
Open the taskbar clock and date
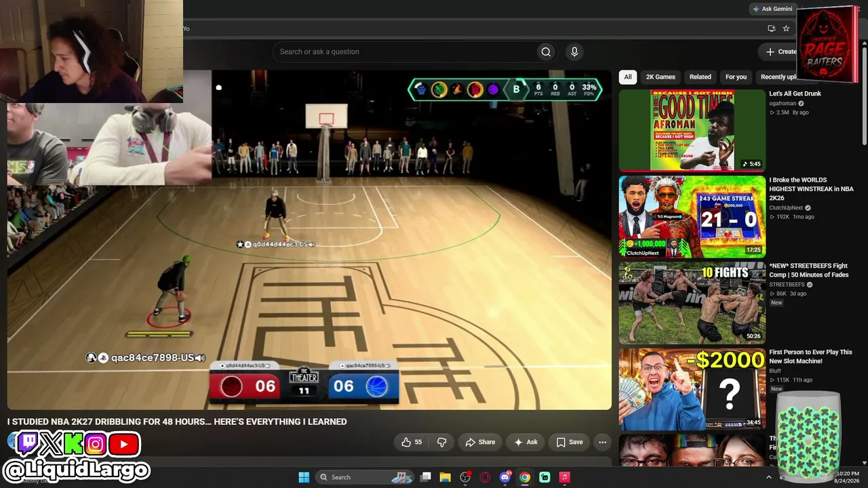point(848,477)
